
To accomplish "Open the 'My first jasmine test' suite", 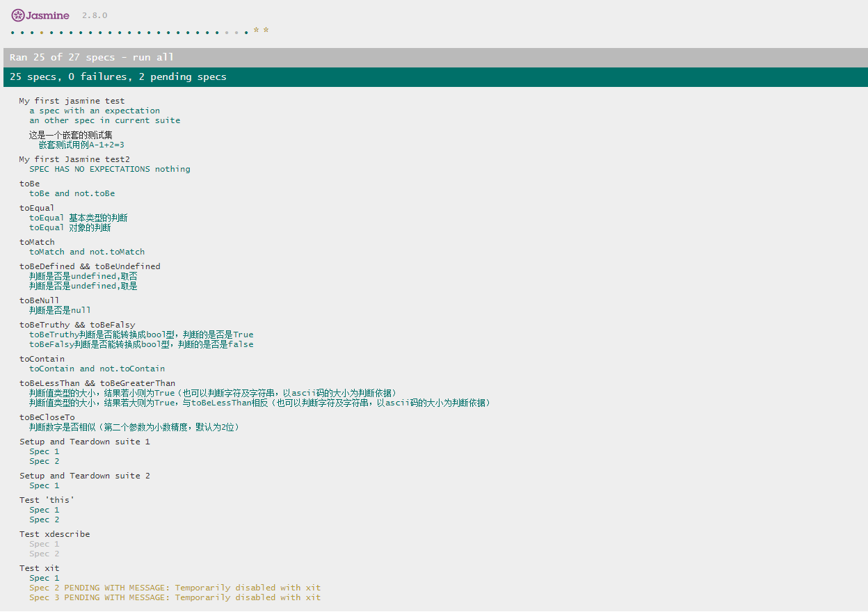I will point(72,101).
